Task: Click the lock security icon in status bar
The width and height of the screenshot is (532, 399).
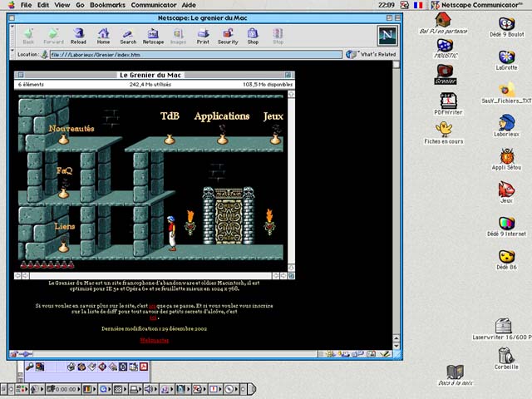Action: pos(14,354)
